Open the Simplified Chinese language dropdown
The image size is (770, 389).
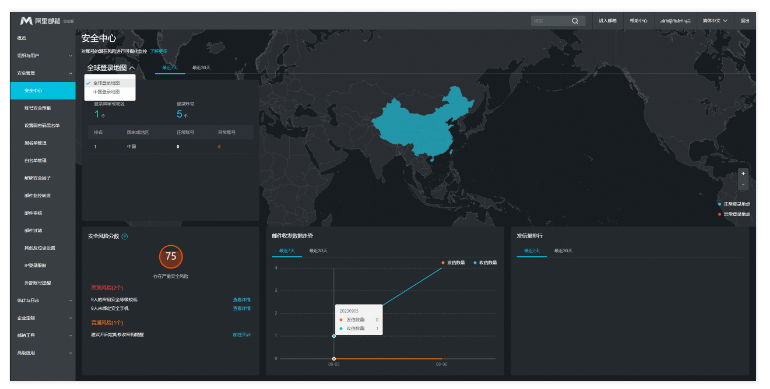click(x=715, y=21)
